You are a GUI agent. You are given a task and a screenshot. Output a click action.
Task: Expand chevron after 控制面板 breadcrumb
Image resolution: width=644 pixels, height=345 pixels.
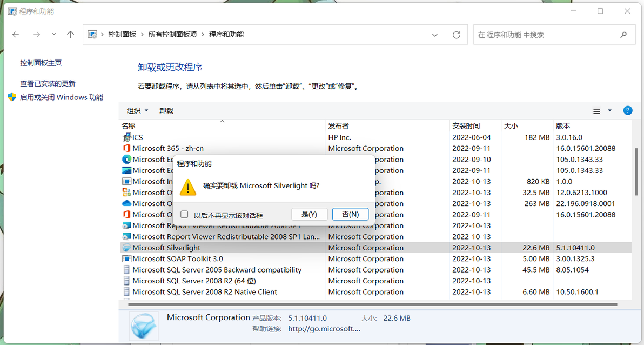click(x=142, y=35)
